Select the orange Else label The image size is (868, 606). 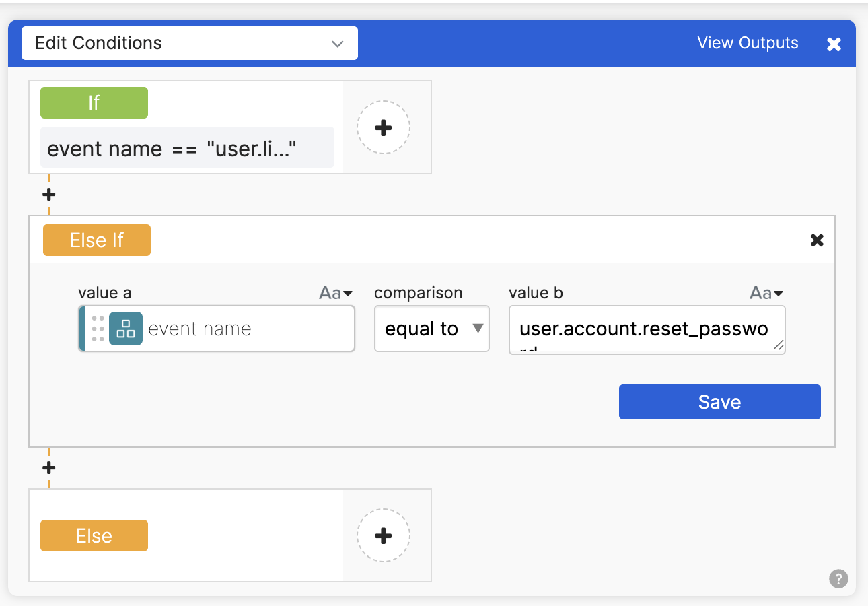(94, 536)
